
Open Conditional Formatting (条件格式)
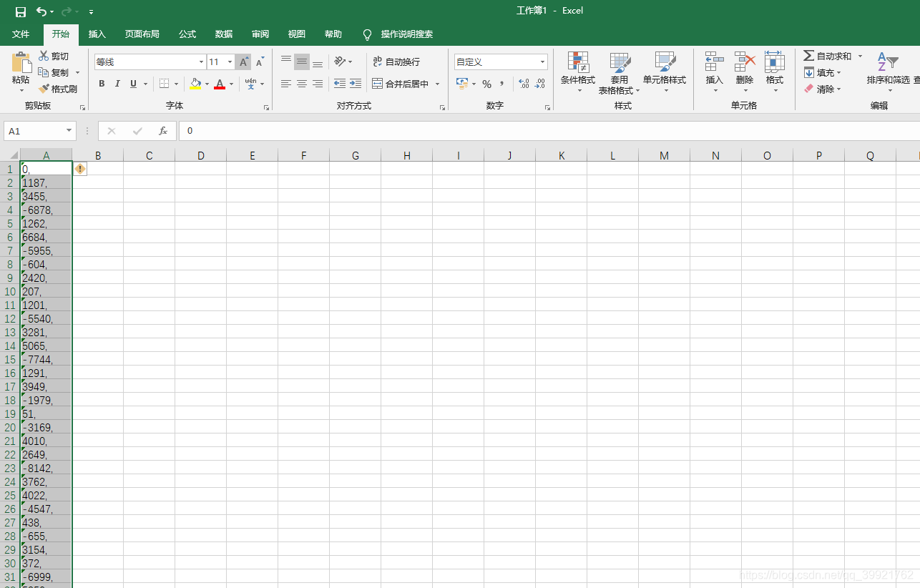pos(578,72)
